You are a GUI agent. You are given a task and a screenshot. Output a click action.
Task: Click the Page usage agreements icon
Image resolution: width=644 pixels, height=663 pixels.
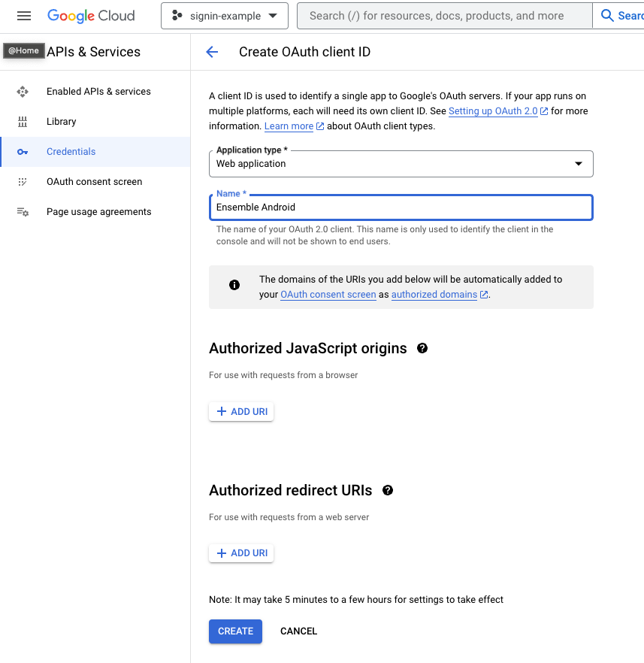click(23, 211)
